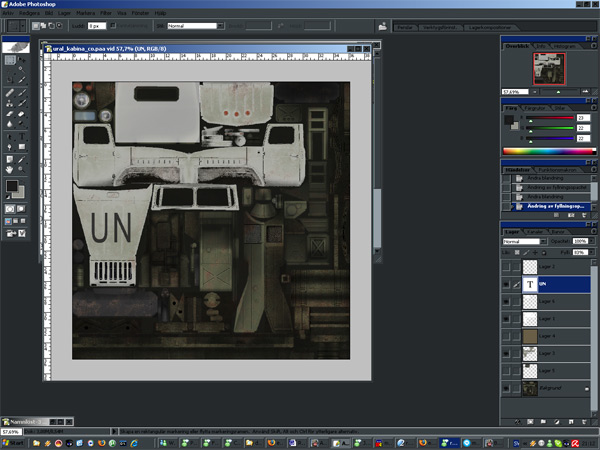Toggle visibility of the UN text layer
Screen dimensions: 600x450
pos(508,285)
